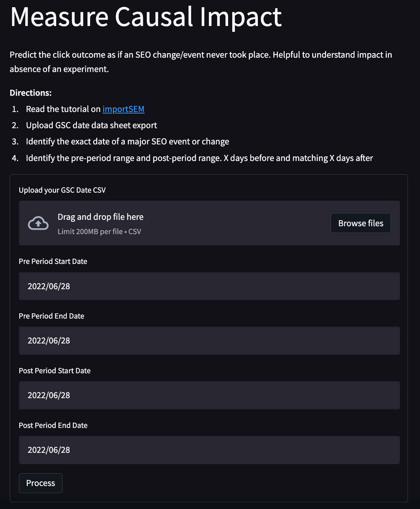
Task: Select the Post Period End Date field
Action: [209, 450]
